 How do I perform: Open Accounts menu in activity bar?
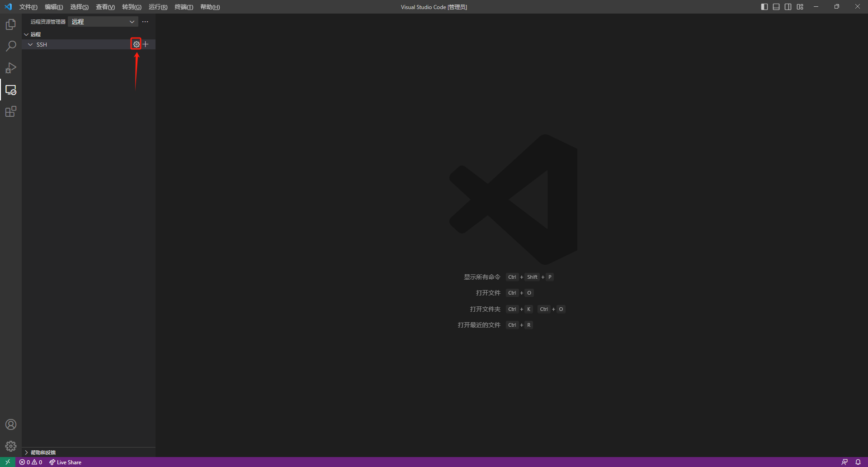click(11, 424)
